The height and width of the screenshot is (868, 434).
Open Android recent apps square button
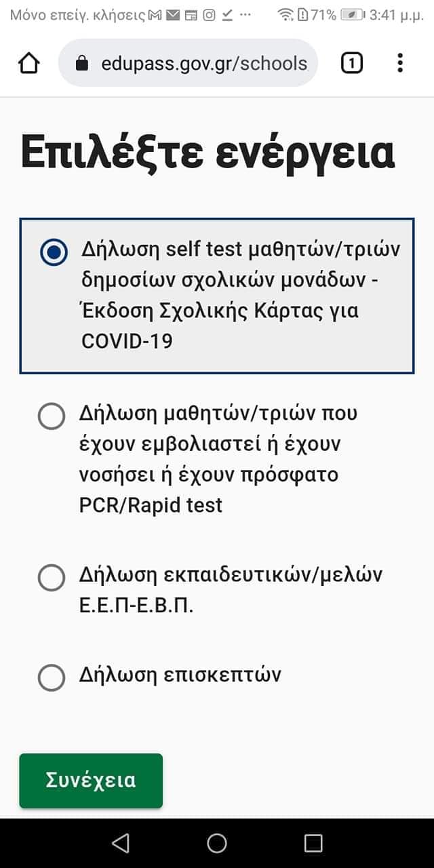coord(313,843)
